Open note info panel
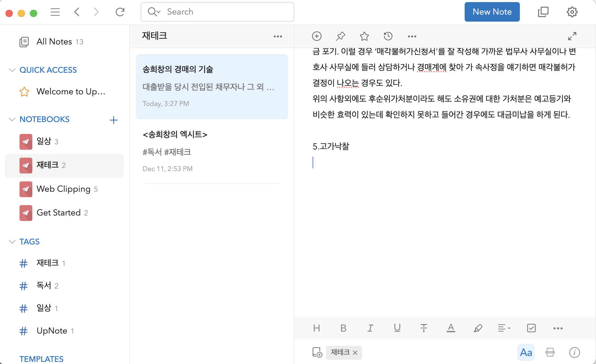596x364 pixels. click(x=574, y=352)
